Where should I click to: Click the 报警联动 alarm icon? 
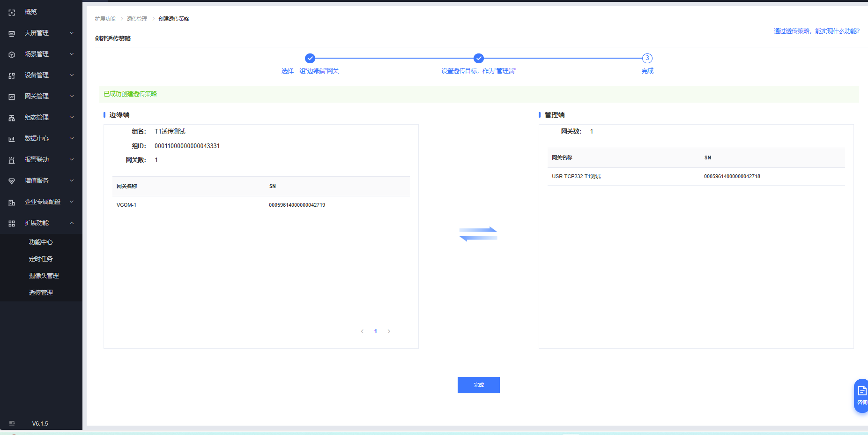(12, 160)
